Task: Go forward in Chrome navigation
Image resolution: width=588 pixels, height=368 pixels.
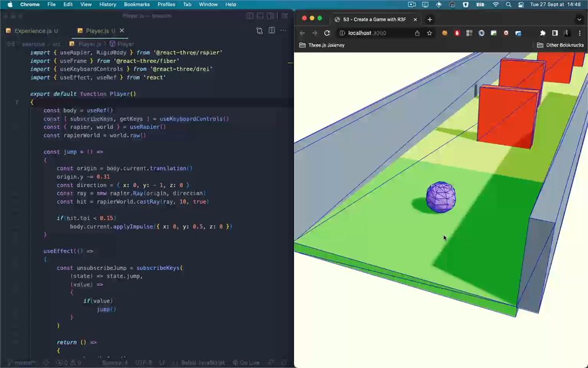Action: [315, 33]
